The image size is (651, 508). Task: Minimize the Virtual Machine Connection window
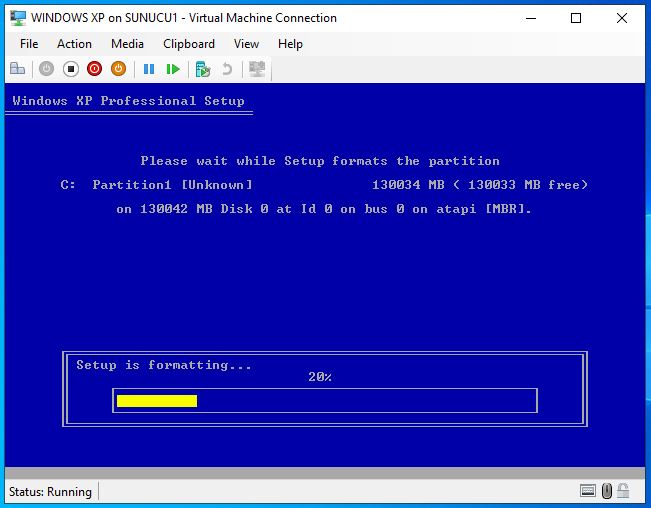click(x=531, y=18)
